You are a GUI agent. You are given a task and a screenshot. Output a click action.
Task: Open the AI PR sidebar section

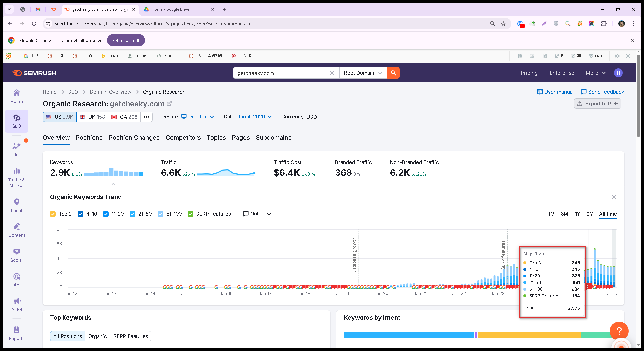coord(16,304)
